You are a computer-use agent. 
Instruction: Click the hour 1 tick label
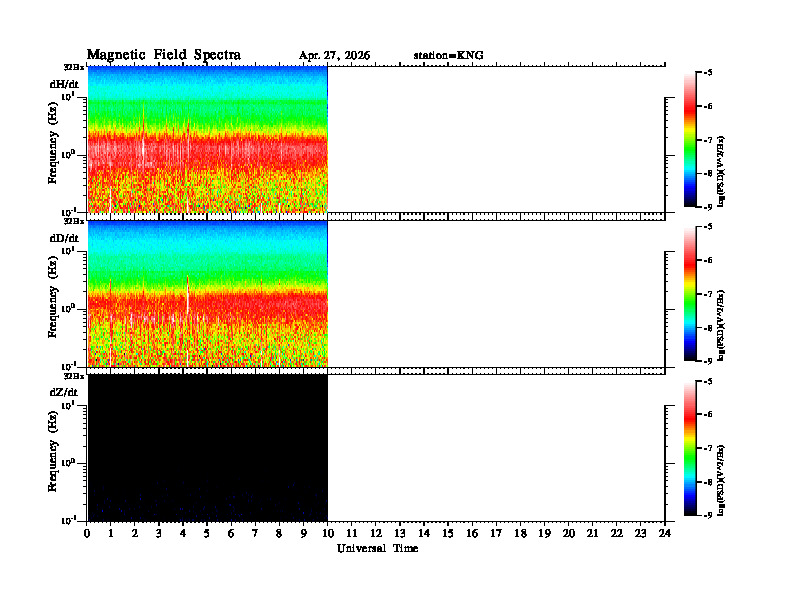[x=111, y=534]
